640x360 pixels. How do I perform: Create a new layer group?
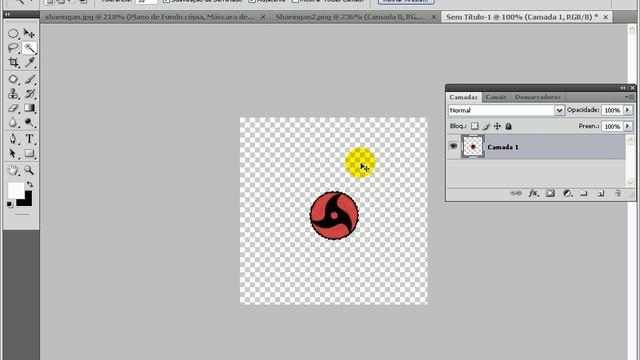[584, 193]
